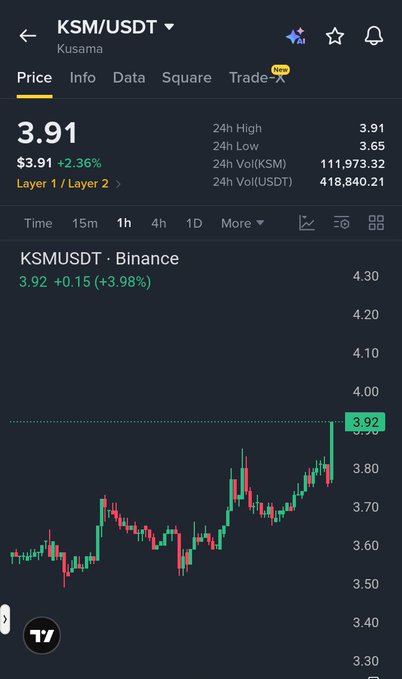Tap the 3.50 price axis label
Image resolution: width=402 pixels, height=679 pixels.
pos(366,584)
